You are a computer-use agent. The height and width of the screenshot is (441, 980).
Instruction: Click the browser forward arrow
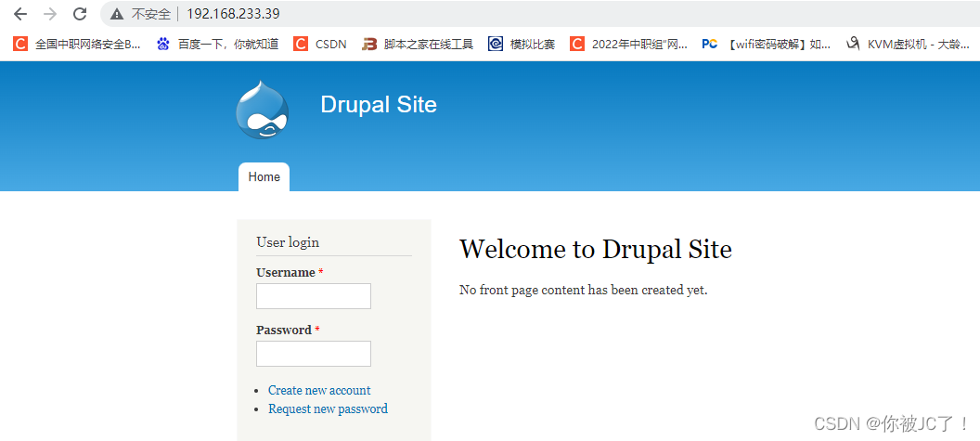(x=50, y=14)
